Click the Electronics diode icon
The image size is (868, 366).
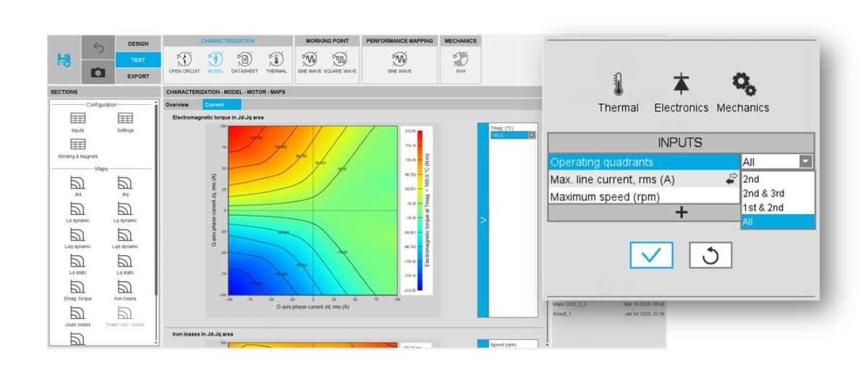coord(681,85)
